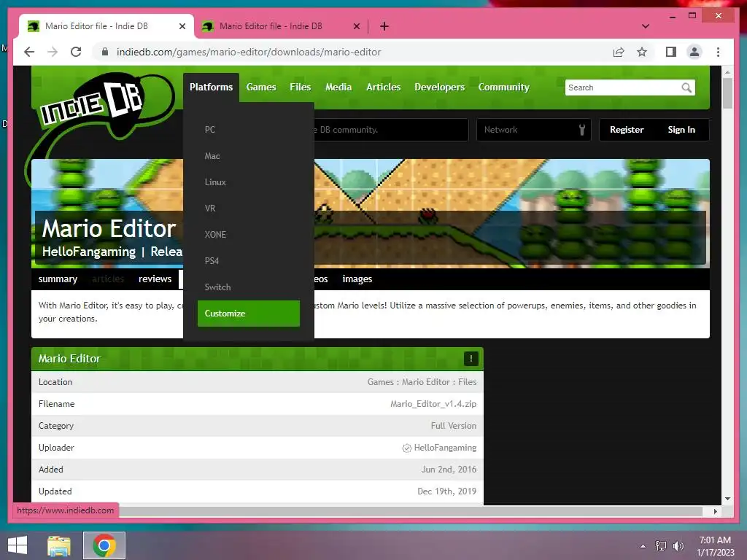Viewport: 747px width, 560px height.
Task: Click the browser forward arrow
Action: 53,52
